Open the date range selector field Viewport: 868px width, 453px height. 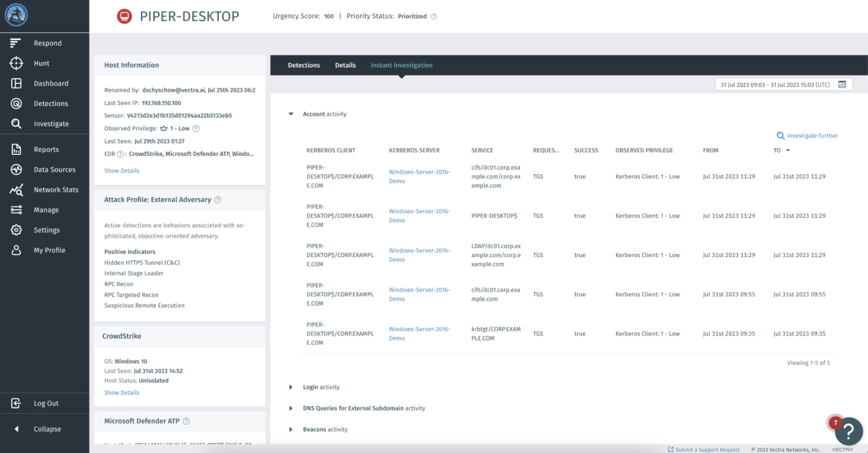(x=784, y=84)
